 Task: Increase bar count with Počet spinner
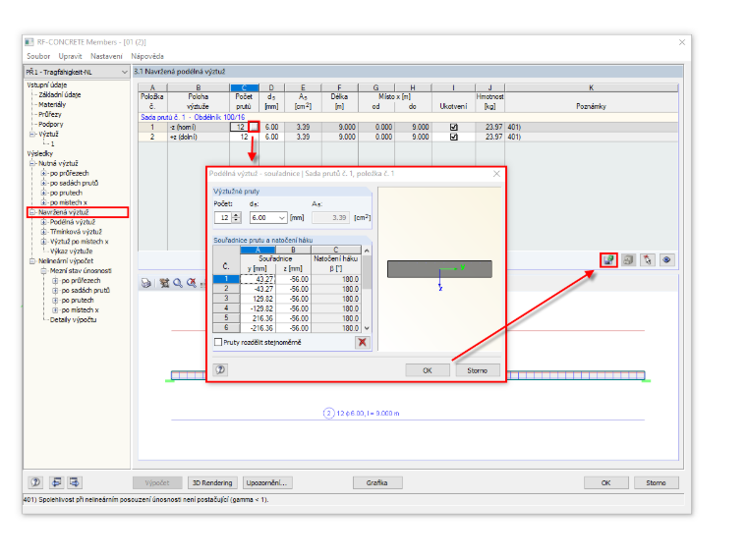pos(236,215)
